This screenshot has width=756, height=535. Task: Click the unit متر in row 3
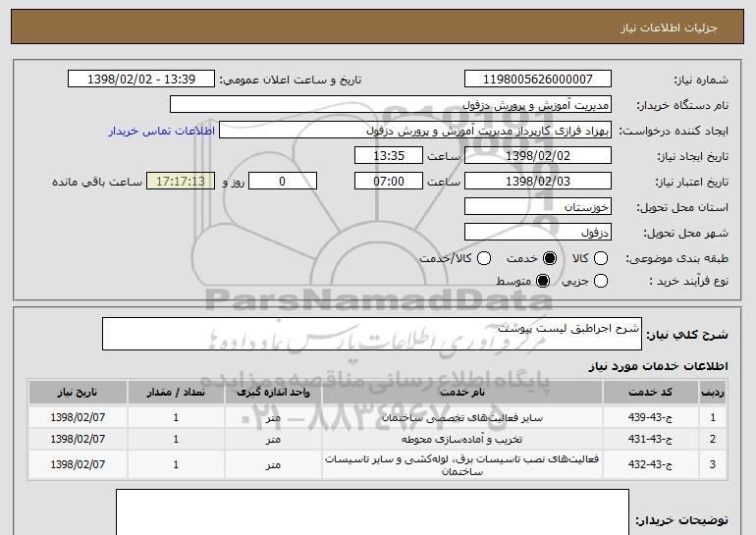pos(273,465)
